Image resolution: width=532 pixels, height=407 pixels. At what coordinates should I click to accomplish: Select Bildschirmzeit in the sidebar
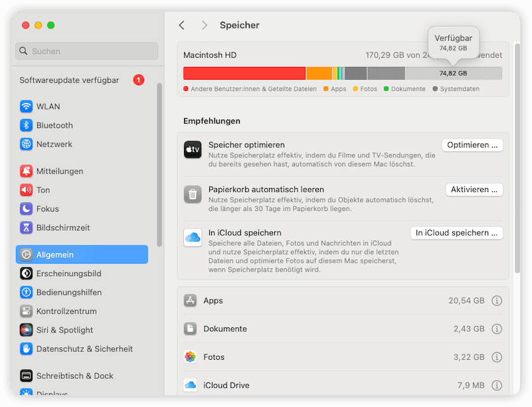pos(82,228)
